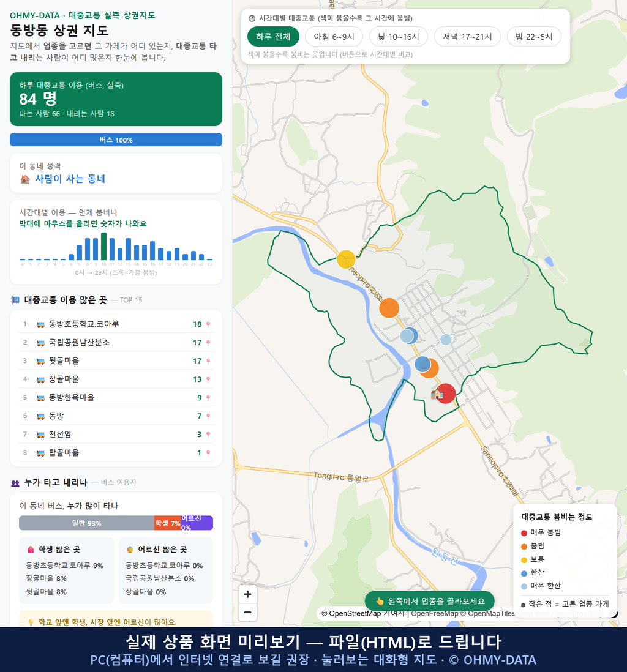Click 장골마을 8% in 학생 많은 곳 card
Screen dimensions: 627x672
(x=47, y=578)
